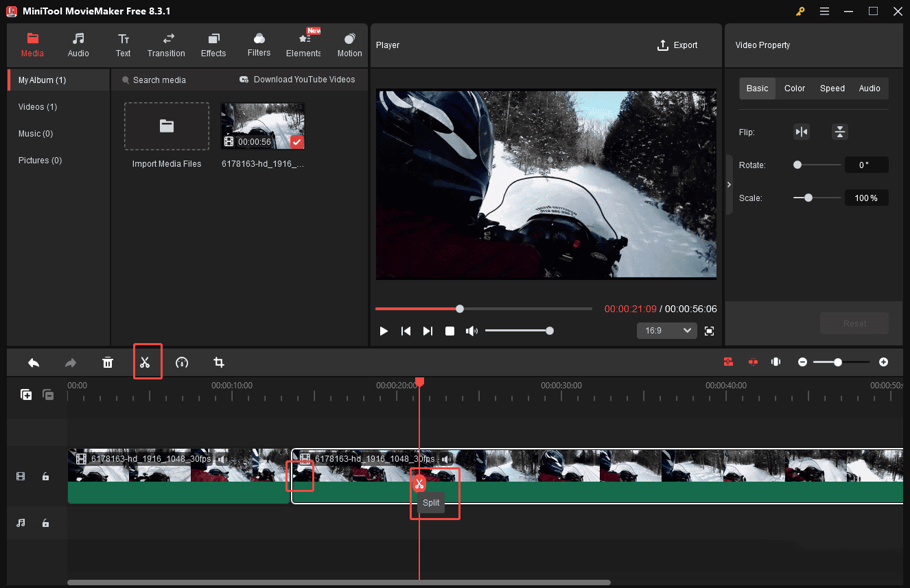Delete the selected clip with the trash icon
The width and height of the screenshot is (910, 588).
pyautogui.click(x=108, y=362)
